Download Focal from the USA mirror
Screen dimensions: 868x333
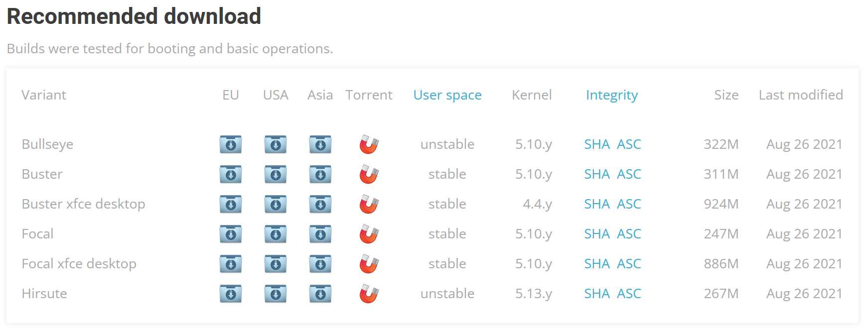[276, 234]
